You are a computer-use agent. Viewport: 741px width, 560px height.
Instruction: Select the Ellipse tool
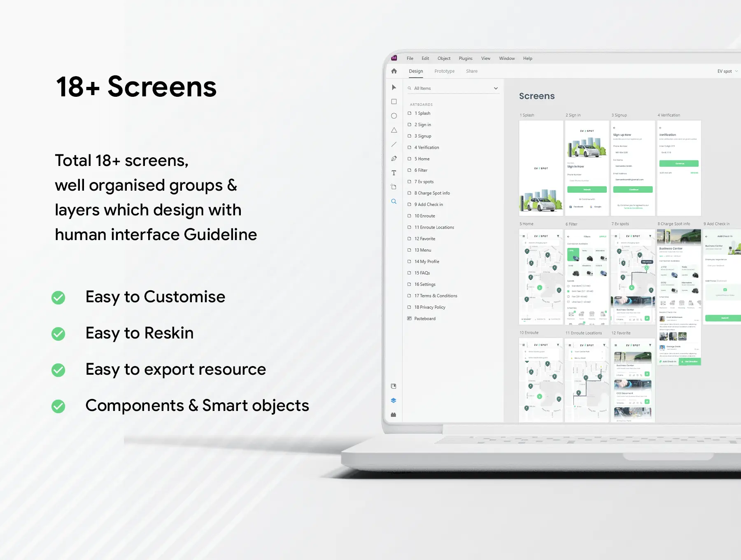(x=394, y=116)
